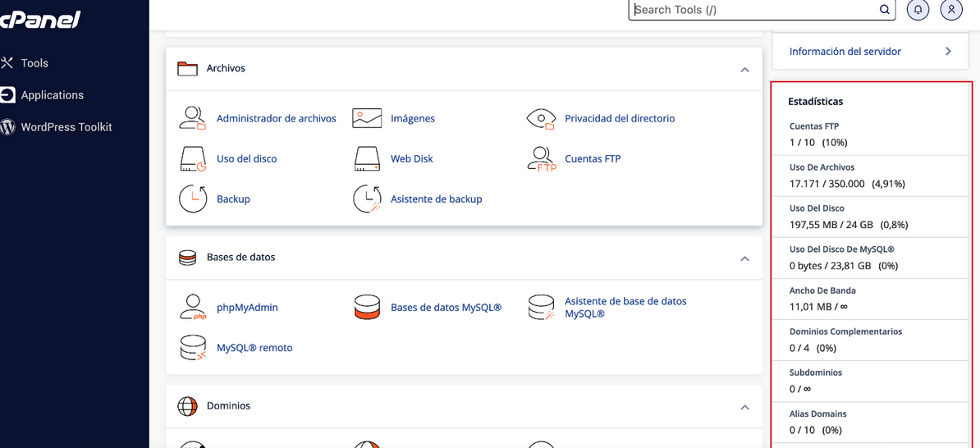Open the user account icon

(950, 10)
